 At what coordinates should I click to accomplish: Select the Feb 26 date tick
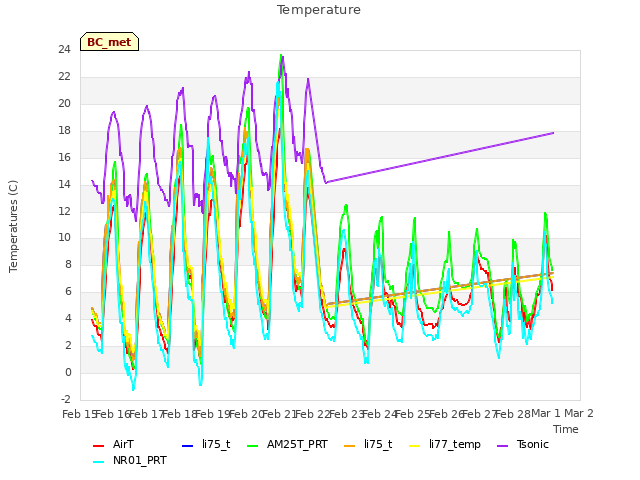point(446,414)
